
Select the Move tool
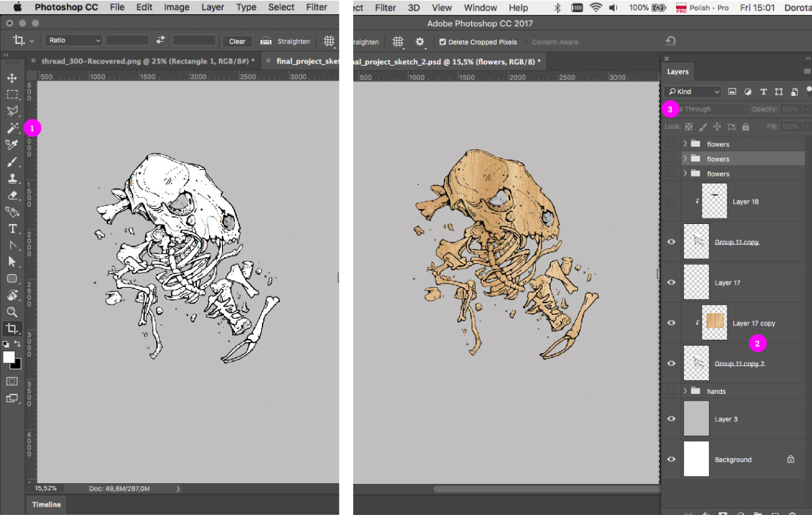tap(12, 78)
